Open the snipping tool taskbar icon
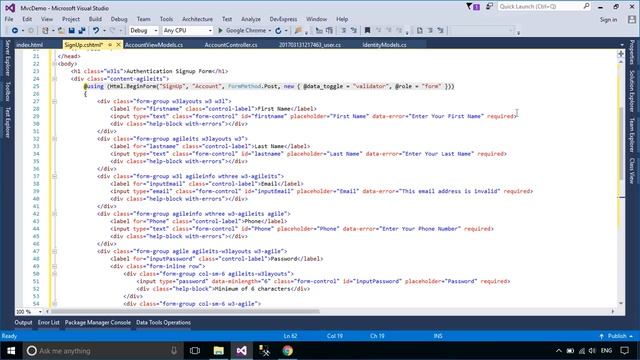Viewport: 640px width, 360px height. pos(264,351)
